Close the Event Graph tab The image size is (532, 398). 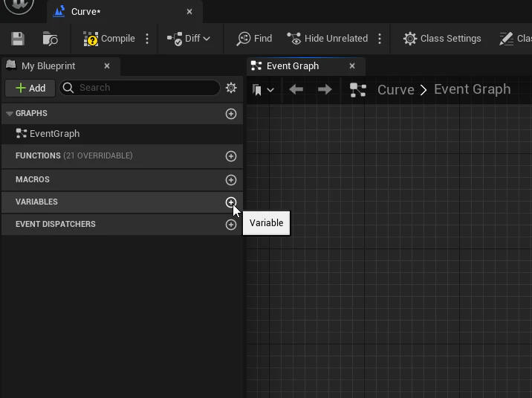coord(352,66)
